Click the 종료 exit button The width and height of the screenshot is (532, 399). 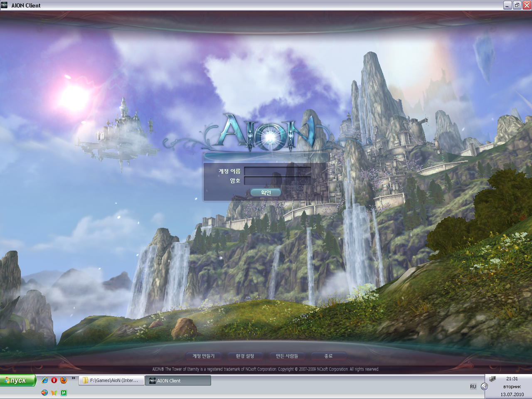coord(328,356)
